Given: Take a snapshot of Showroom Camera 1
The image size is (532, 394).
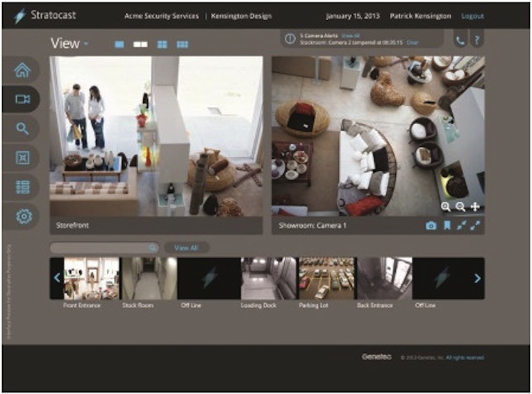Looking at the screenshot, I should click(x=431, y=225).
